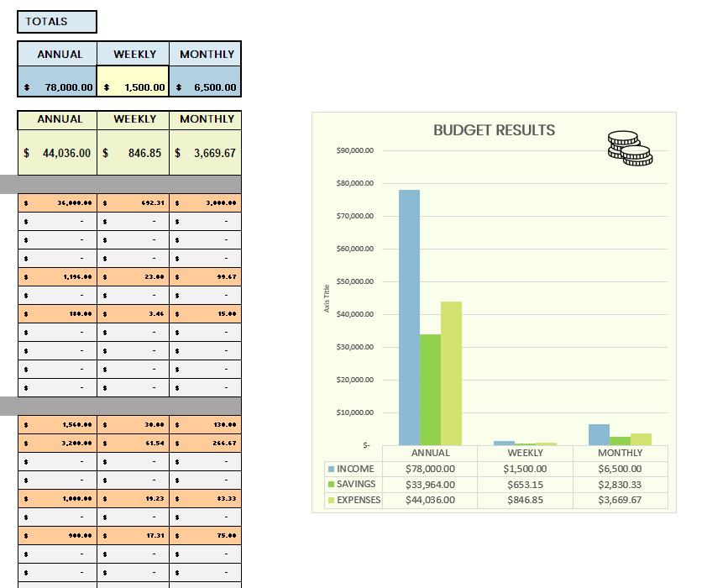Click the TOTALS header cell
The height and width of the screenshot is (588, 728).
click(x=56, y=21)
